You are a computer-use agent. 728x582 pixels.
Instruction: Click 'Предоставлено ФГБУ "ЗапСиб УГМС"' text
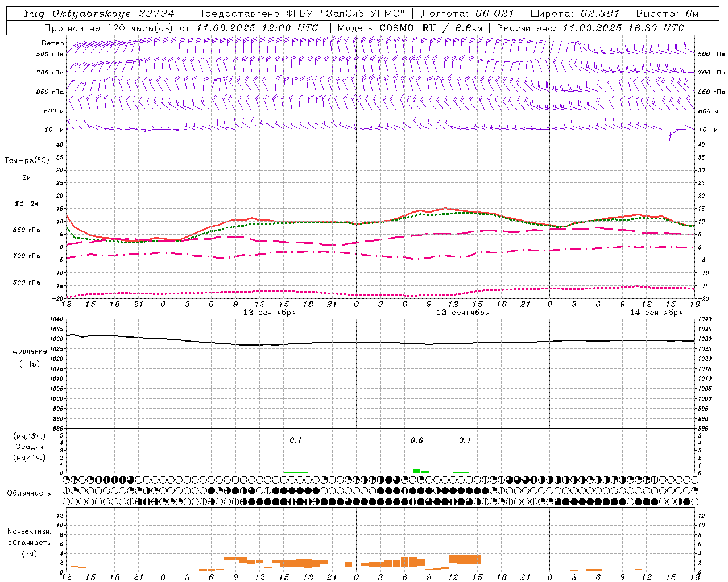(x=302, y=14)
